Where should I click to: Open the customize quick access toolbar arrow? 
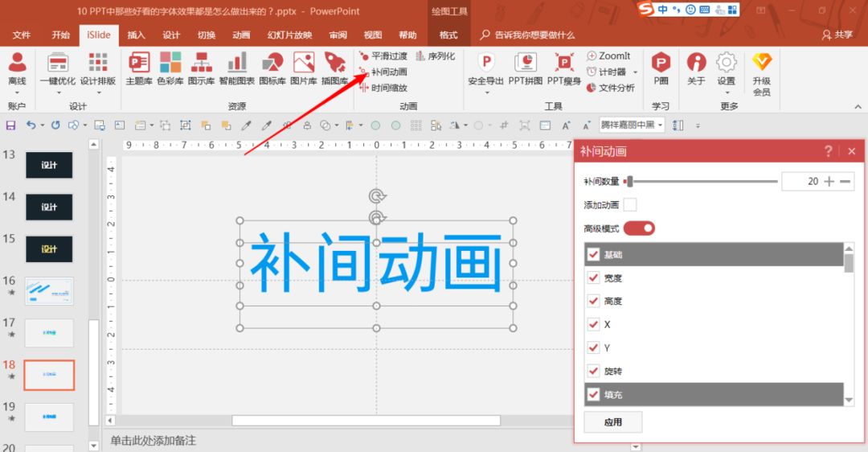tap(698, 125)
